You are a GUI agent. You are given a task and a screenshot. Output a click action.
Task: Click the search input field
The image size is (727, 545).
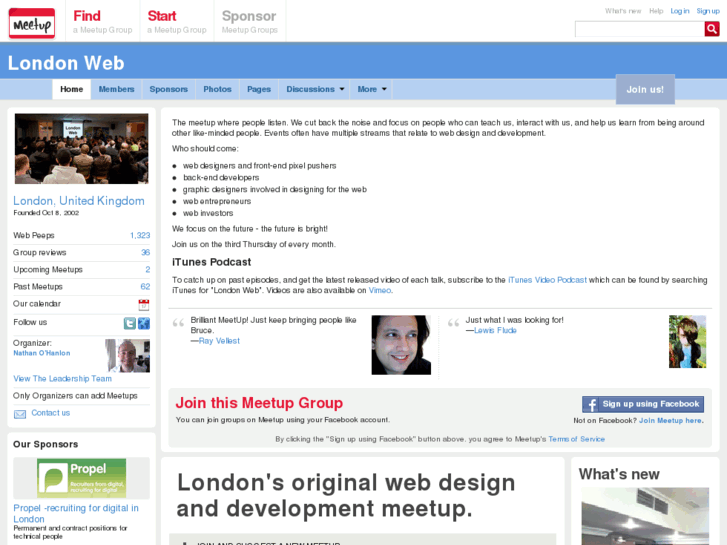[x=640, y=29]
